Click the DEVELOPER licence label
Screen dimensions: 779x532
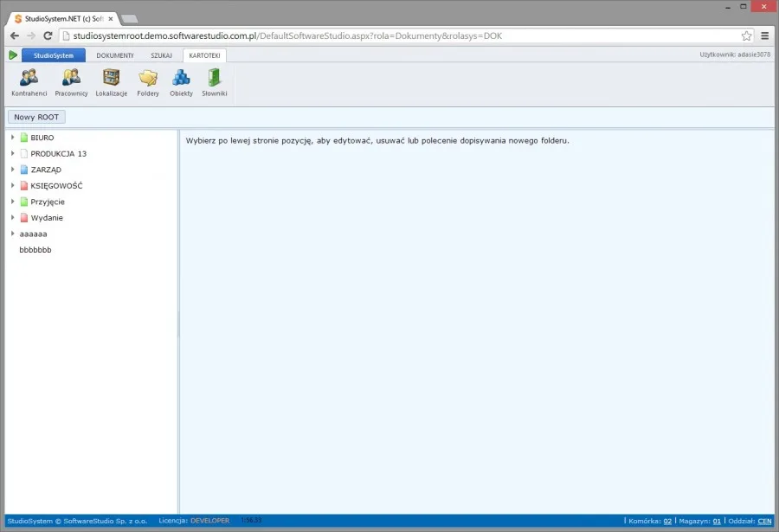pos(209,521)
